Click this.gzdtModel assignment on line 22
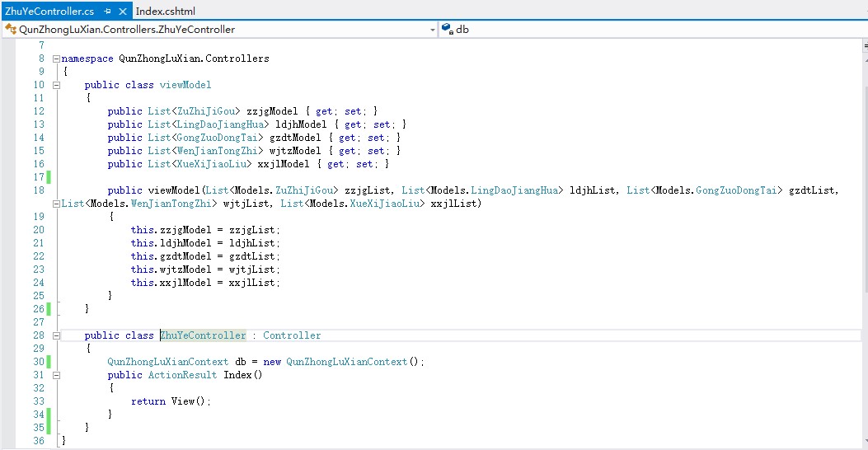This screenshot has height=450, width=868. (205, 257)
